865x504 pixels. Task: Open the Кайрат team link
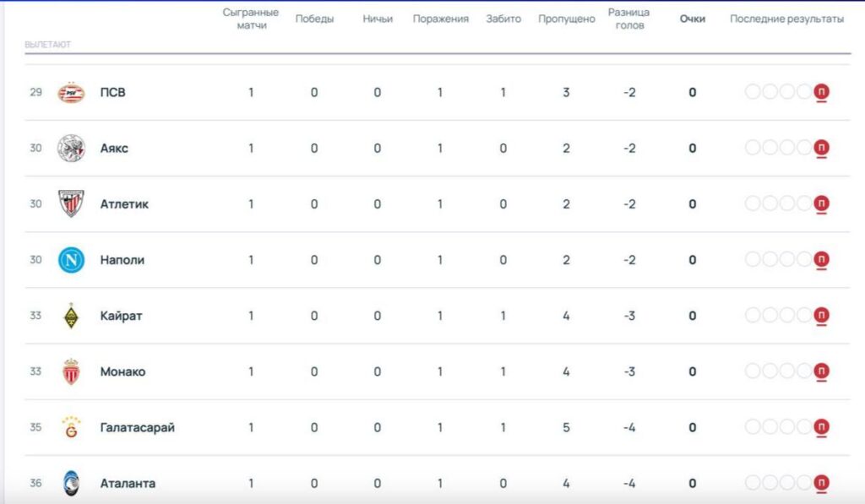tap(121, 316)
